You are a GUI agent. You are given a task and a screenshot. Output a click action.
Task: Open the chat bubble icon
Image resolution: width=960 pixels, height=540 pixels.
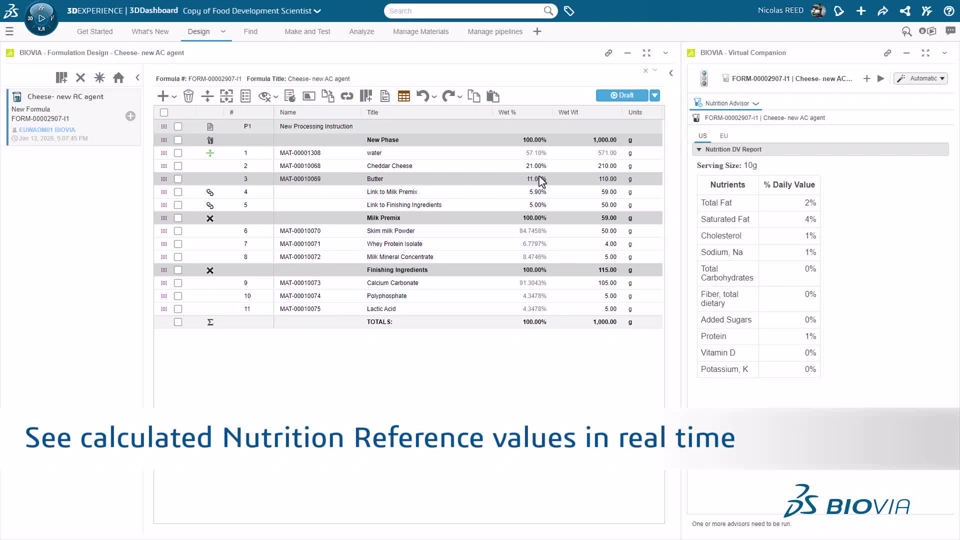[x=950, y=31]
